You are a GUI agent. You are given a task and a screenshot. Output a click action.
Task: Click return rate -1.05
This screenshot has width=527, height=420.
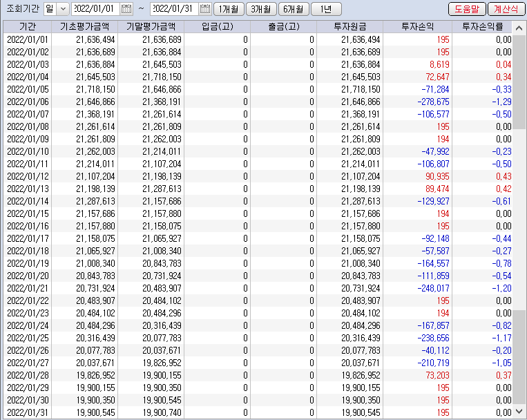(x=501, y=363)
